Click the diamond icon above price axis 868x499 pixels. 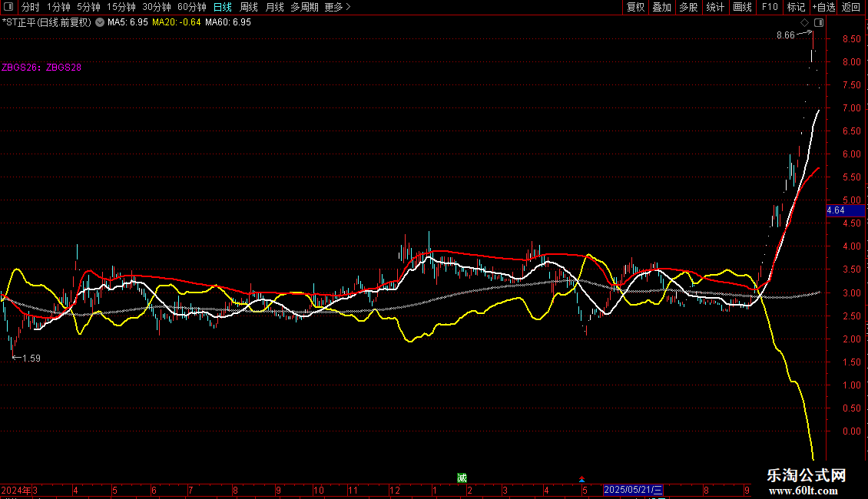pyautogui.click(x=804, y=23)
